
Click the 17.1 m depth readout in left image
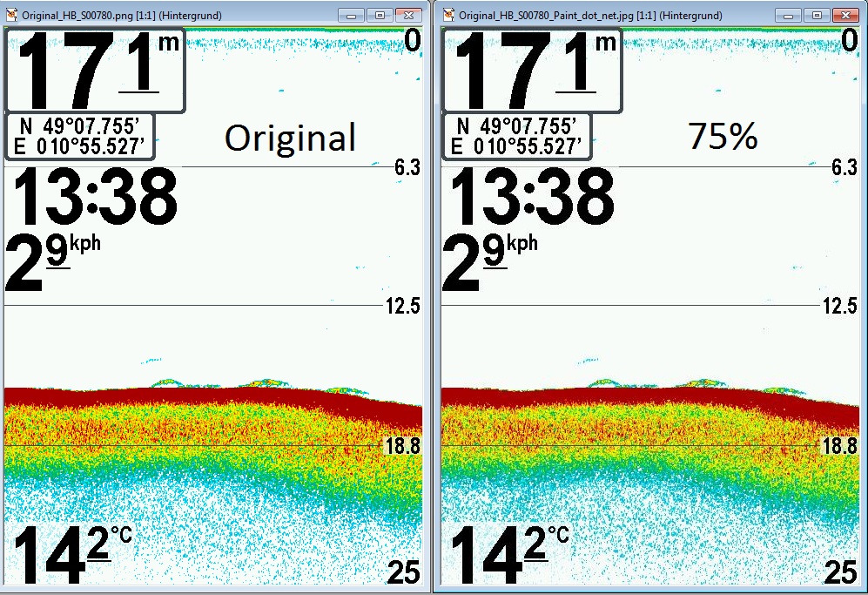(x=96, y=71)
